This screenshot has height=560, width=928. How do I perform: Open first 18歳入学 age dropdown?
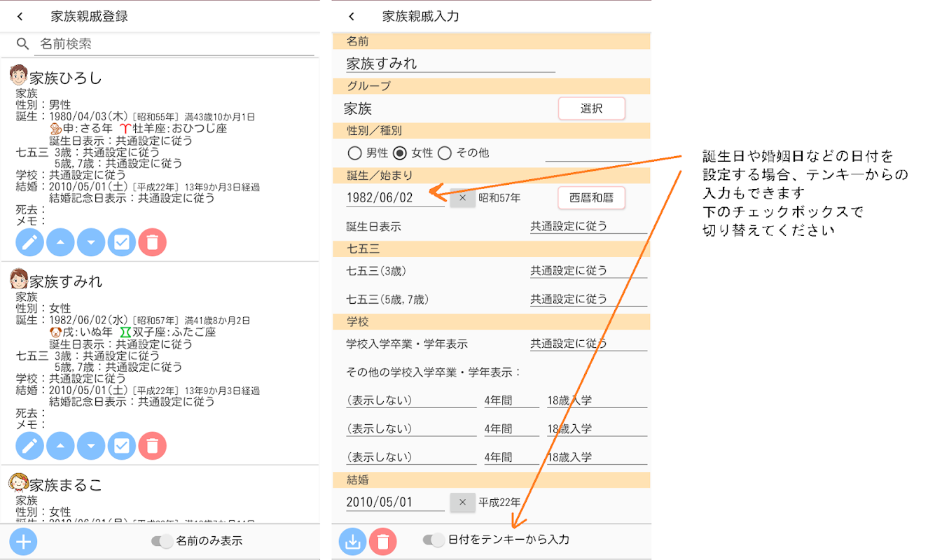click(x=597, y=400)
